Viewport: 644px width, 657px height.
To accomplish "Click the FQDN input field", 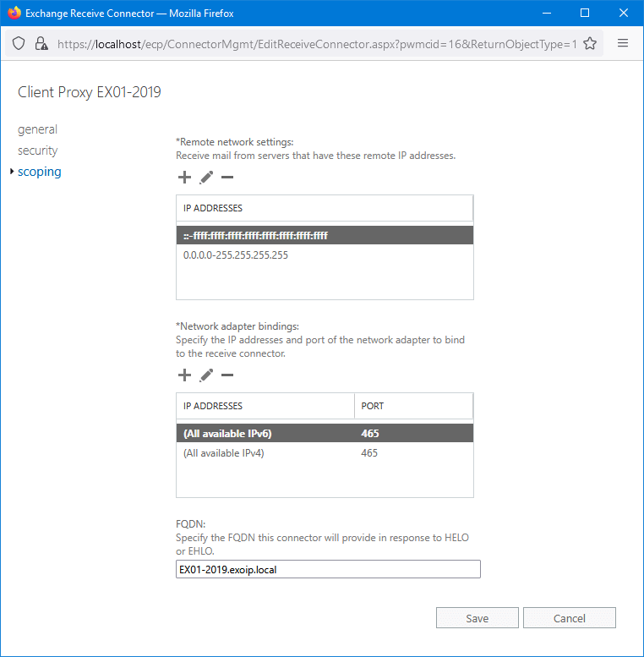I will point(328,569).
